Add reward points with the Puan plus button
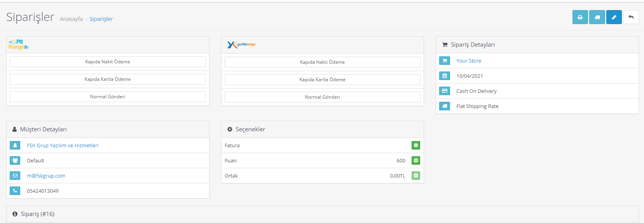The image size is (644, 223). point(416,160)
